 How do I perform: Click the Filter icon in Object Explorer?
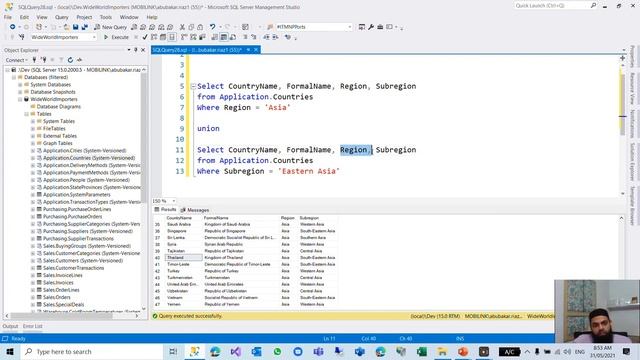61,60
